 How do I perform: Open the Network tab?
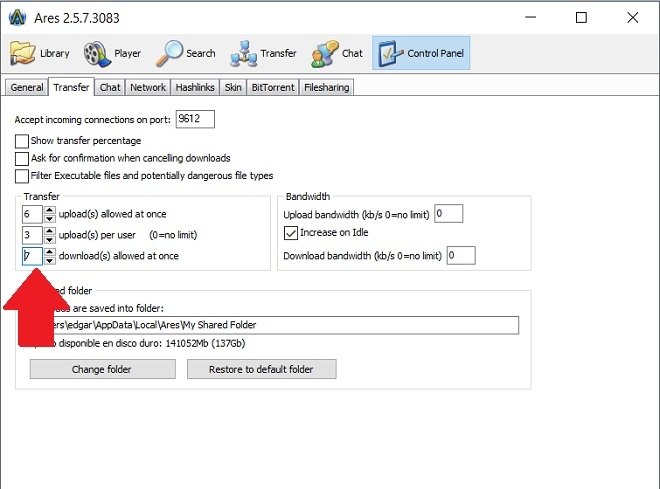coord(148,88)
